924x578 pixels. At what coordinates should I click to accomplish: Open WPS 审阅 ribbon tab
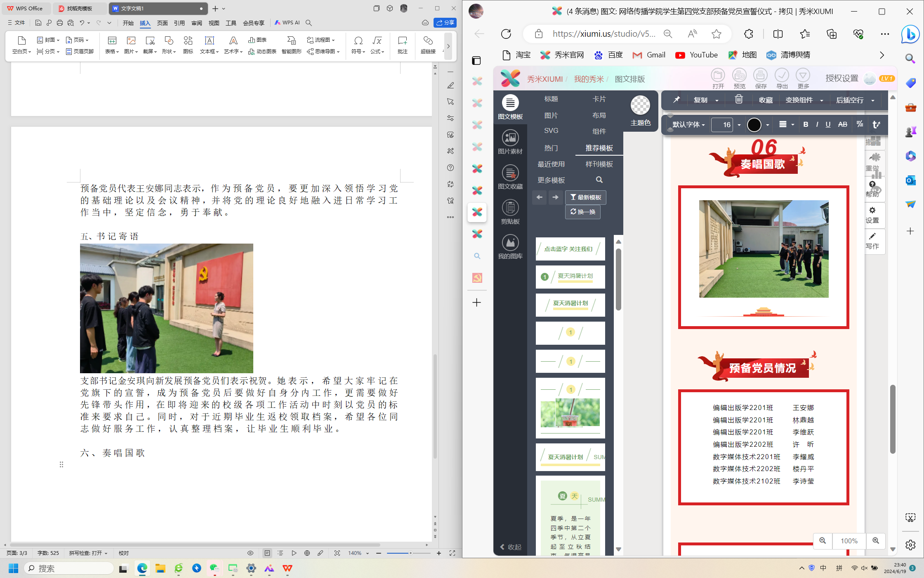point(196,23)
